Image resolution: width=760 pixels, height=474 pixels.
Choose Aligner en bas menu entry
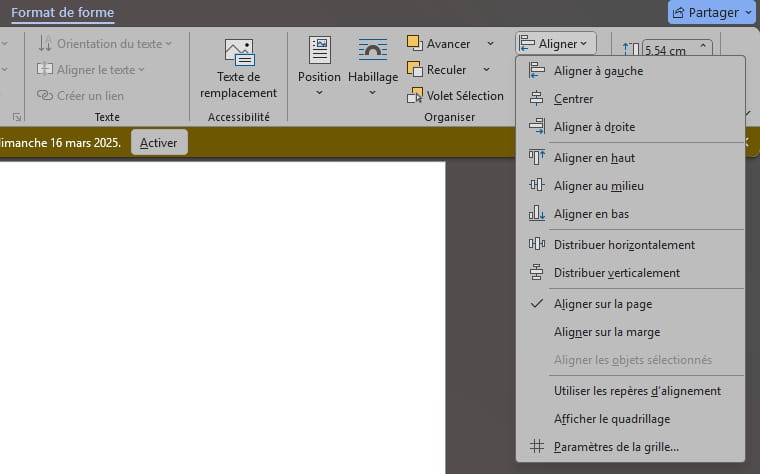pyautogui.click(x=630, y=214)
